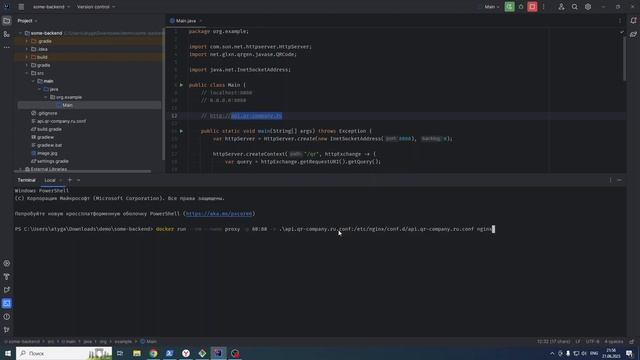Open the Notifications bell panel
Viewport: 640px width, 360px height.
[633, 21]
